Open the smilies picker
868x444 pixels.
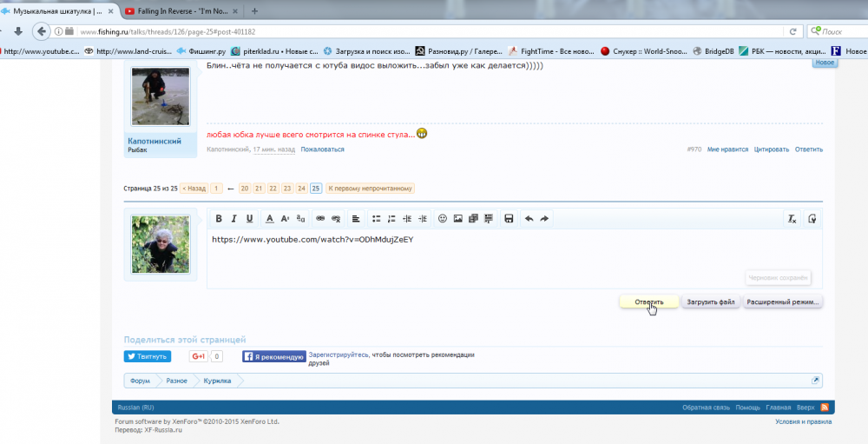pos(443,218)
